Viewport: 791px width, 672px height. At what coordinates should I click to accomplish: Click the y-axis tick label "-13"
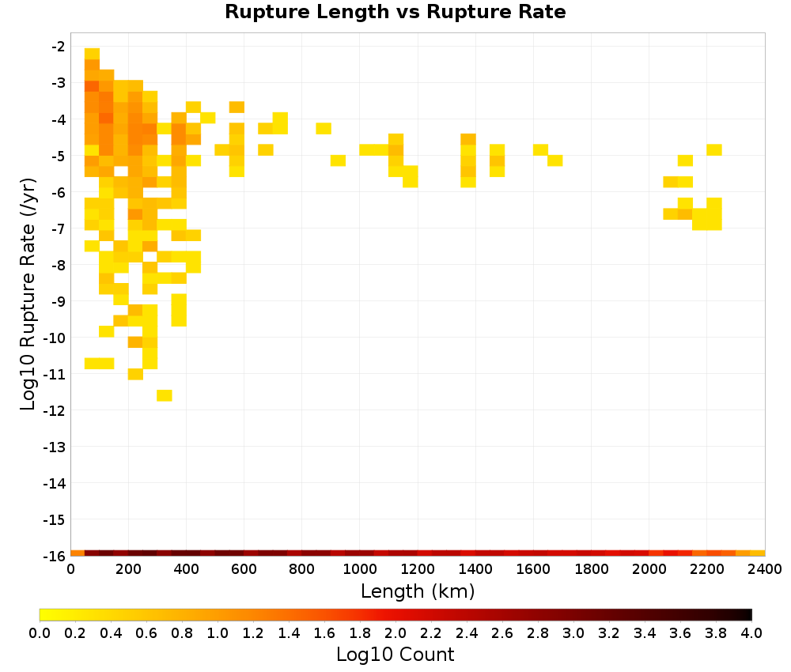[x=55, y=447]
